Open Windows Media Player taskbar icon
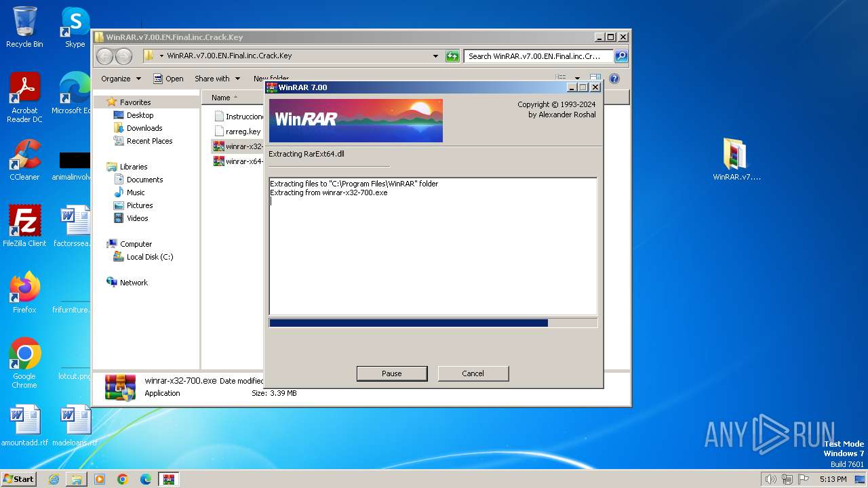The width and height of the screenshot is (868, 488). pyautogui.click(x=100, y=479)
